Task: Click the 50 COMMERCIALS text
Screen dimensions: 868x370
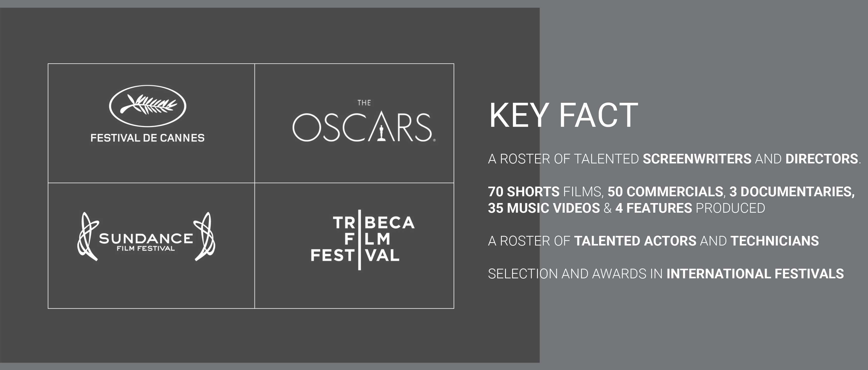Action: [665, 191]
